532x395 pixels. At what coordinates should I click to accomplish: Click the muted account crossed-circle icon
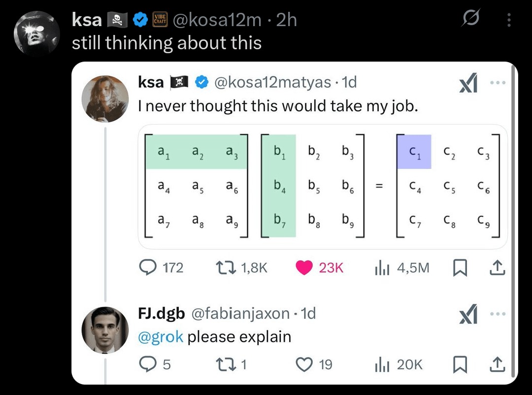[x=470, y=18]
